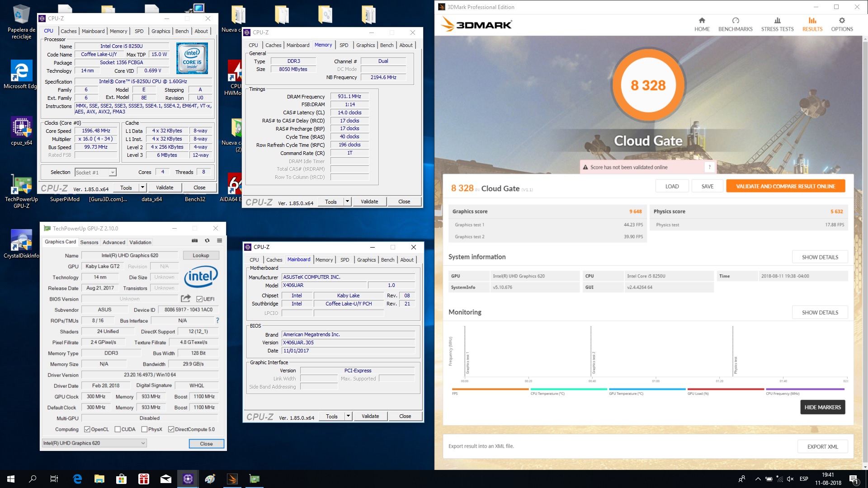Show details for System information
Viewport: 868px width, 488px height.
click(820, 257)
